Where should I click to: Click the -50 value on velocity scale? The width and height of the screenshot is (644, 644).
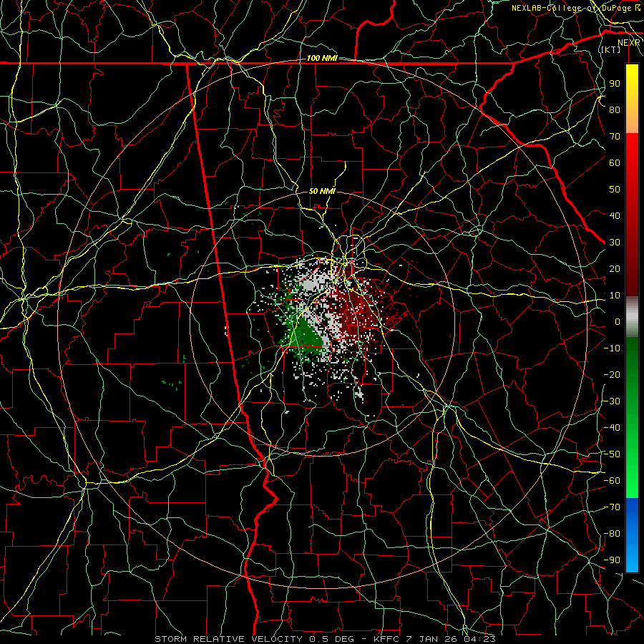(x=612, y=454)
